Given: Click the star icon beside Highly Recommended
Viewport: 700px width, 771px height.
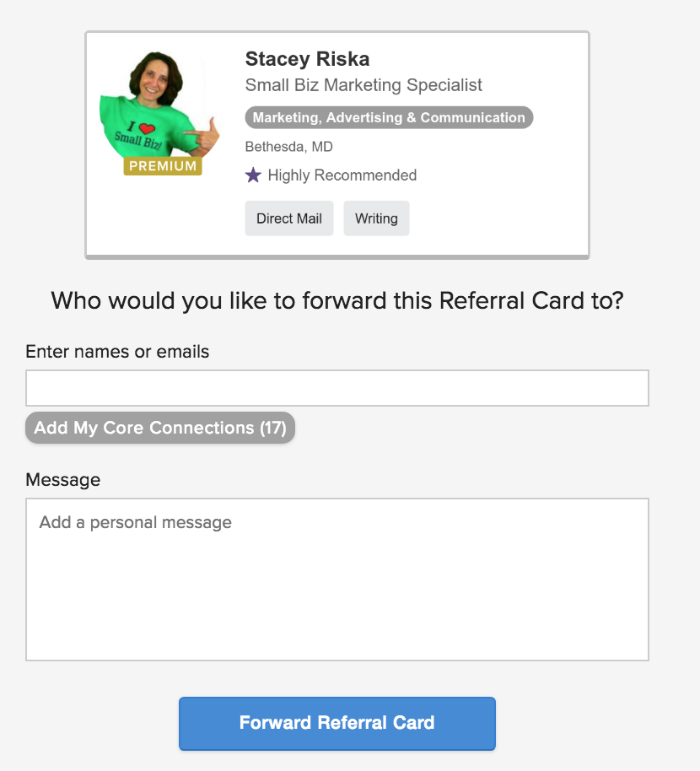Looking at the screenshot, I should pos(252,175).
